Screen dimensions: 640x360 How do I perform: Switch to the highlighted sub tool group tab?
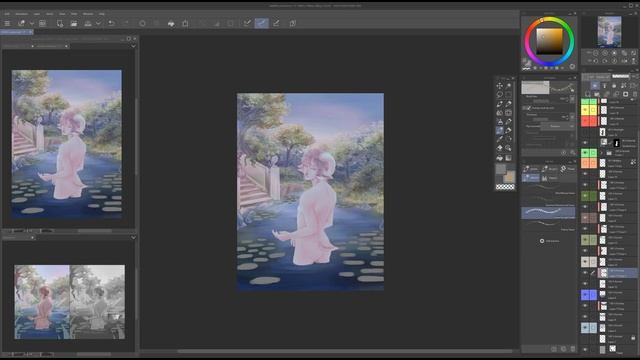[x=531, y=178]
